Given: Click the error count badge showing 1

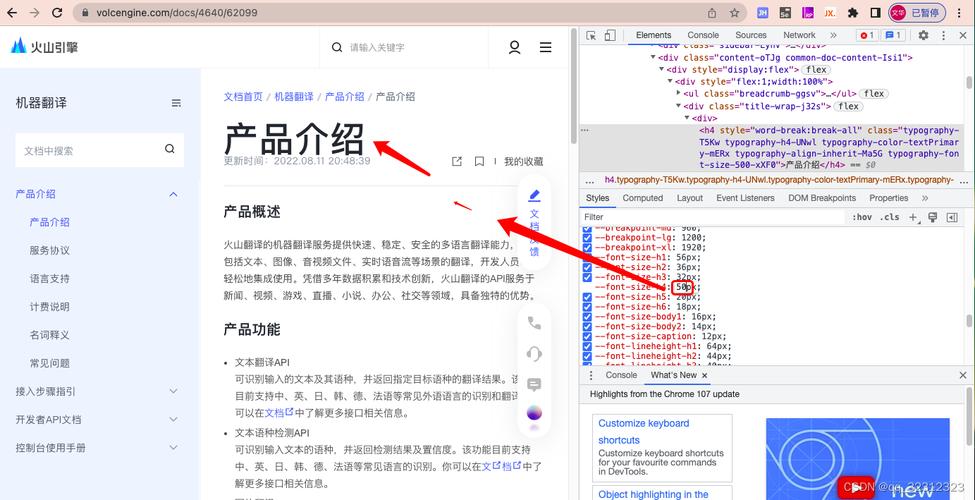Looking at the screenshot, I should pos(866,35).
